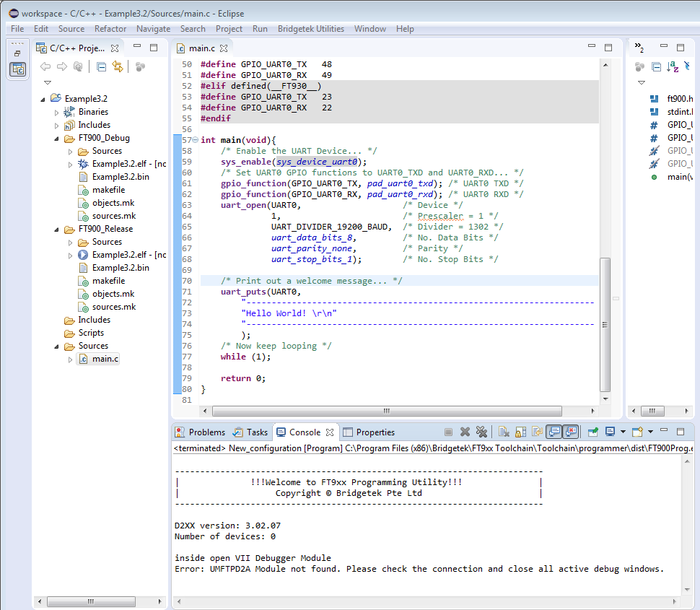Open Display Selected Console dropdown arrow
Viewport: 700px width, 610px height.
[623, 432]
